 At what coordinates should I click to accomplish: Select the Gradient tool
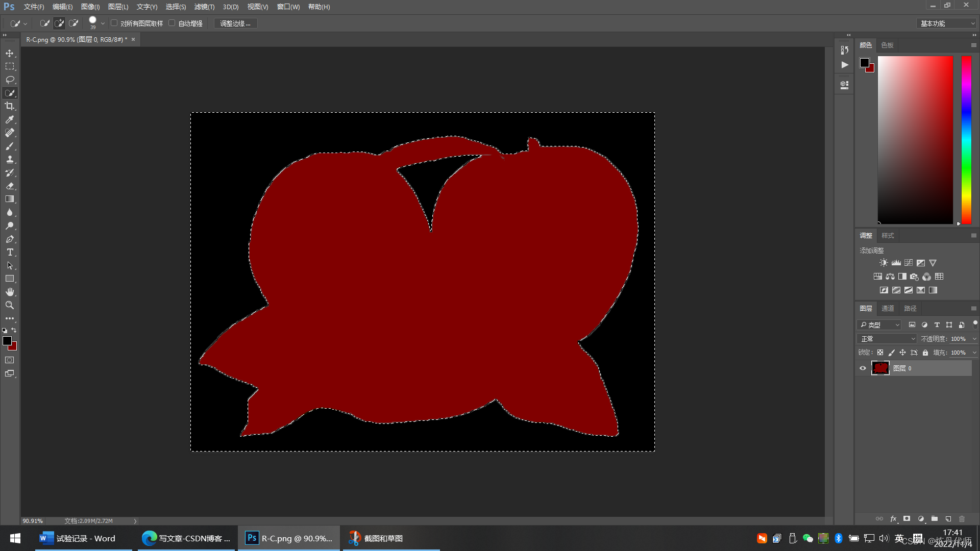[x=10, y=199]
